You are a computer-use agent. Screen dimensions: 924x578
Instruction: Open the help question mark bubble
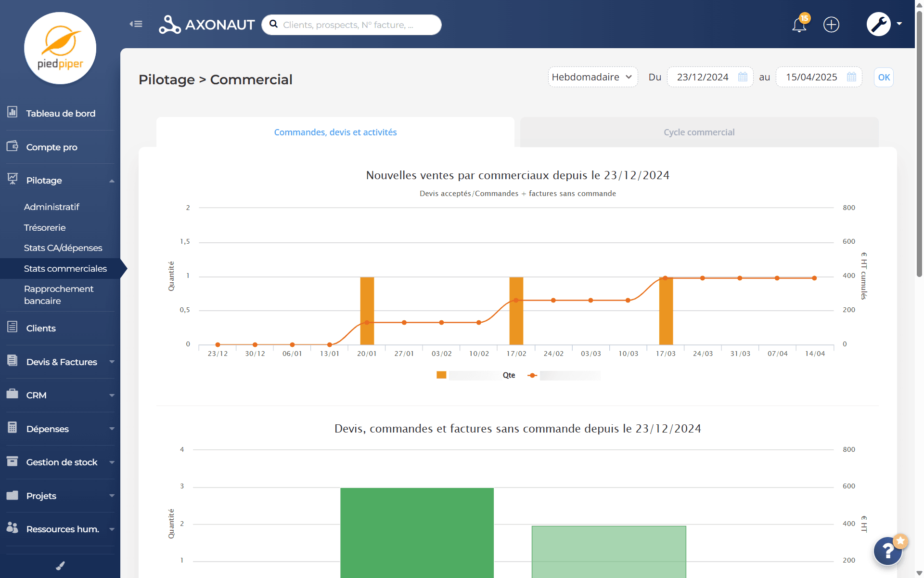887,551
